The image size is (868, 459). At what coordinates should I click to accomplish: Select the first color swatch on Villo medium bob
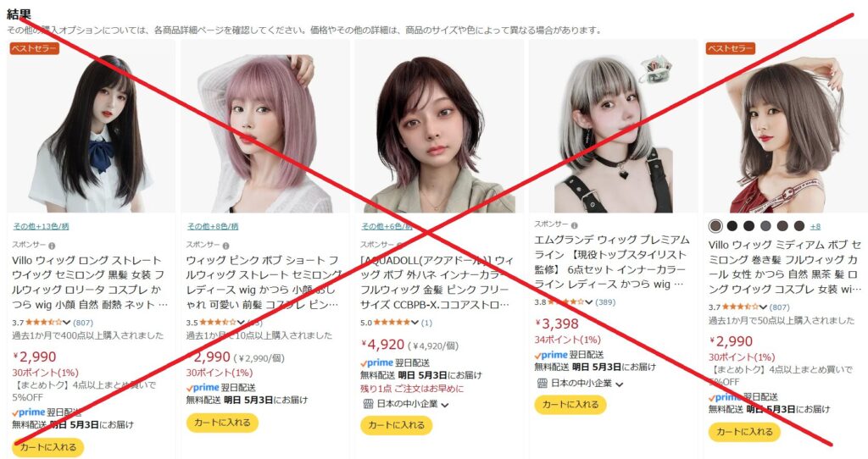[x=715, y=225]
